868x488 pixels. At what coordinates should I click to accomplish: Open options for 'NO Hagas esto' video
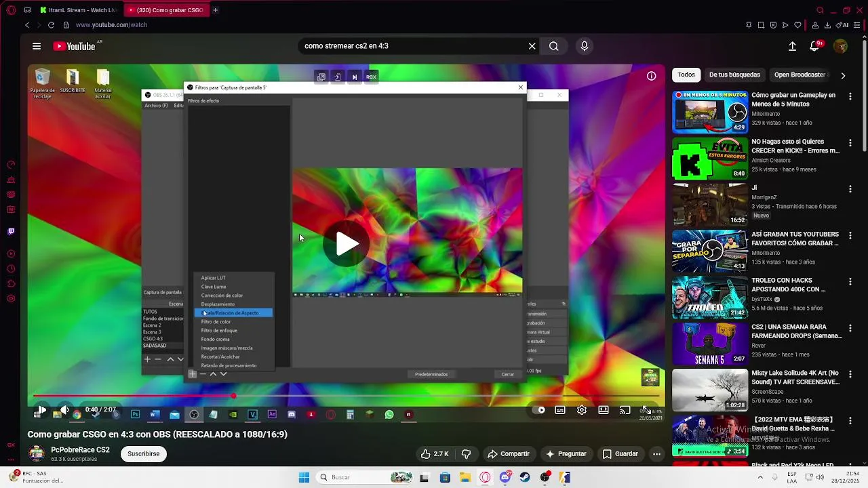click(850, 143)
